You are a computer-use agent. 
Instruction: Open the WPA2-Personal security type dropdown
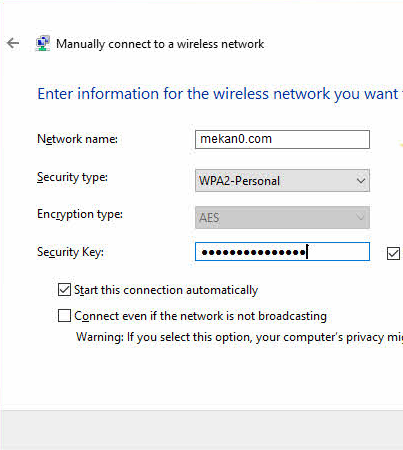[282, 180]
